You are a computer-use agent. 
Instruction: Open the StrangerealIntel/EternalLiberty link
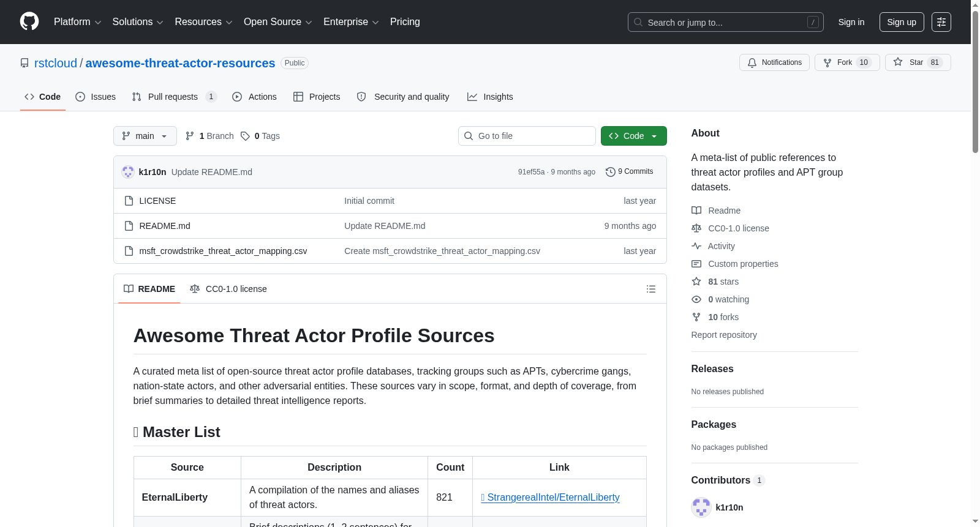(x=551, y=497)
